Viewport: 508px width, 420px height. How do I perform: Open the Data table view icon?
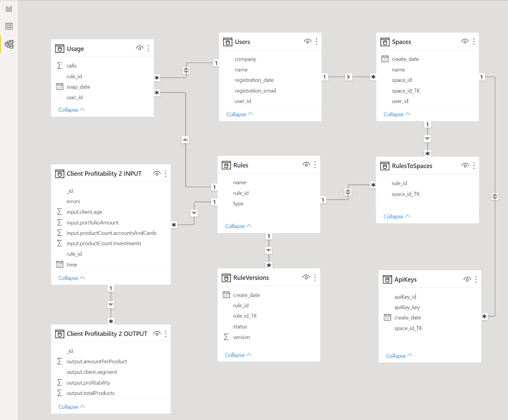9,26
